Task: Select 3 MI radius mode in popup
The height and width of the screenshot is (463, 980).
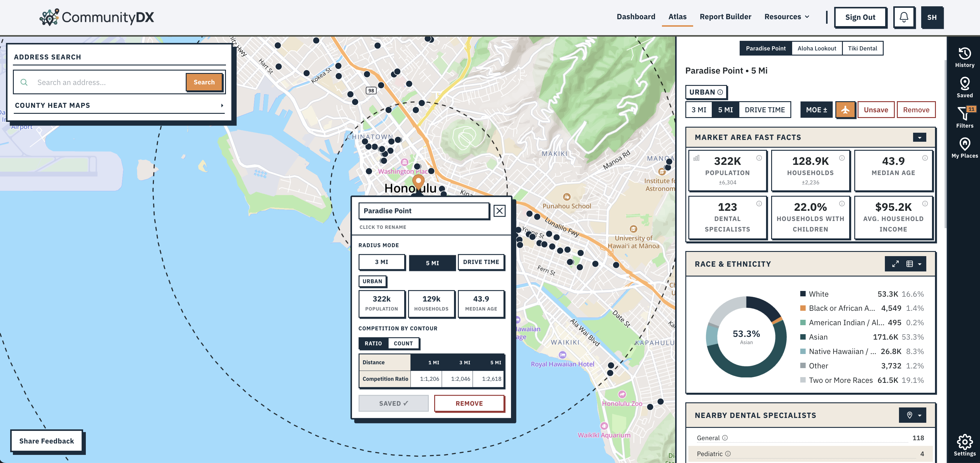Action: click(x=382, y=262)
